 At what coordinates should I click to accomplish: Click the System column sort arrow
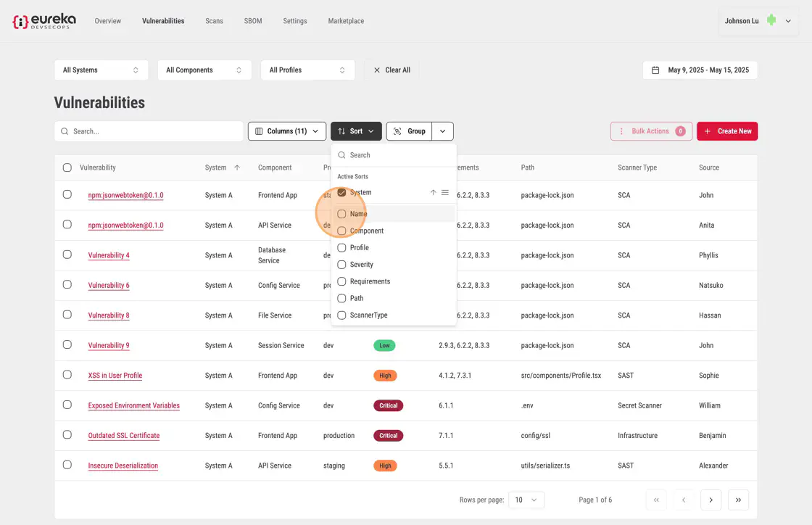pos(237,168)
